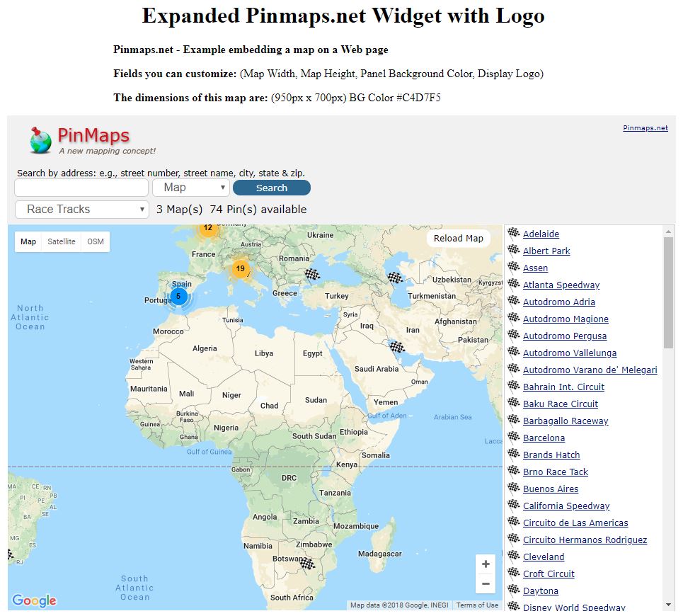Viewport: 683px width, 616px height.
Task: Click the track list scrollbar thumb
Action: [x=668, y=292]
